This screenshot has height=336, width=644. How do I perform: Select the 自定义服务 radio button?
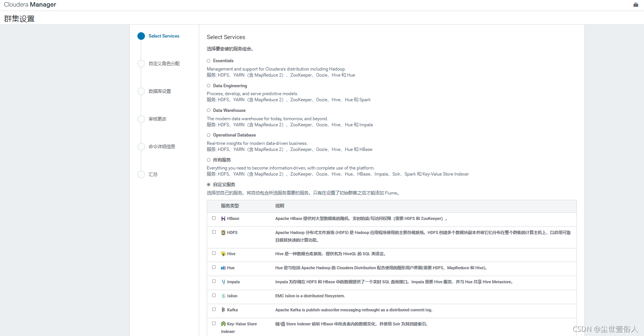[208, 185]
